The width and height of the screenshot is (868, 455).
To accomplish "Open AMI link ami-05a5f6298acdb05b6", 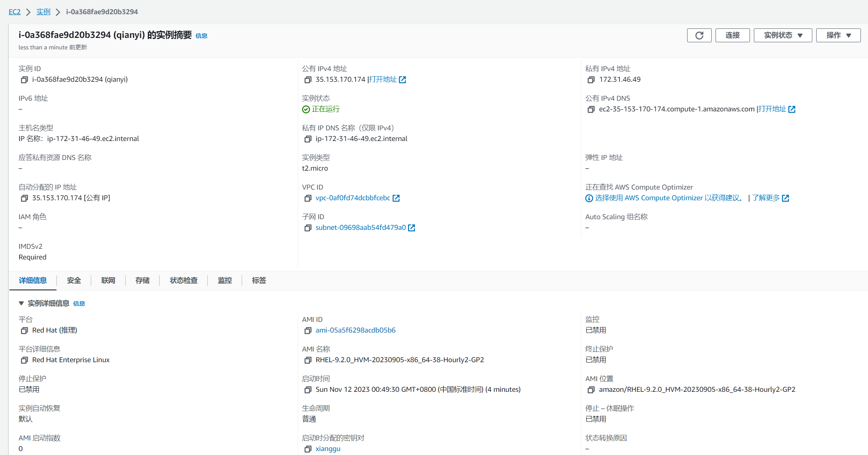I will (355, 330).
